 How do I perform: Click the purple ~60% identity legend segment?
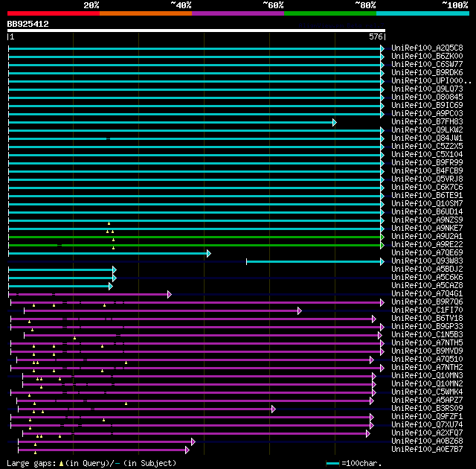(x=238, y=13)
